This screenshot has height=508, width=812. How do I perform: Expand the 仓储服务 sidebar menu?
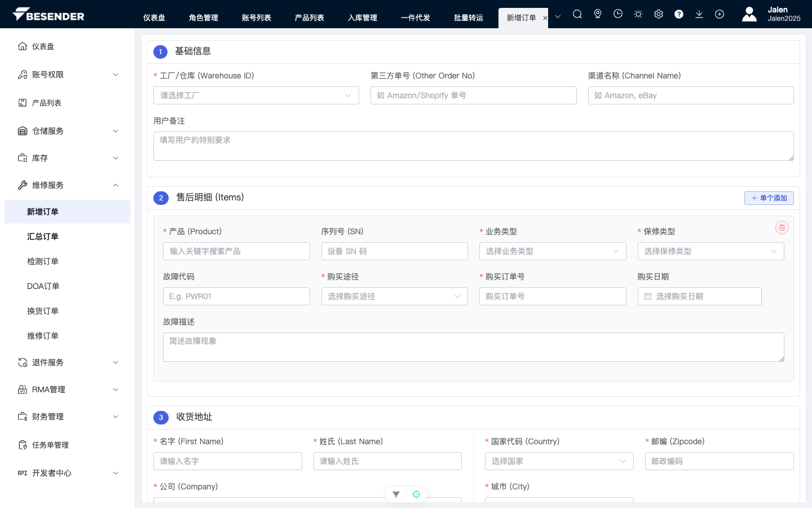[x=116, y=131]
